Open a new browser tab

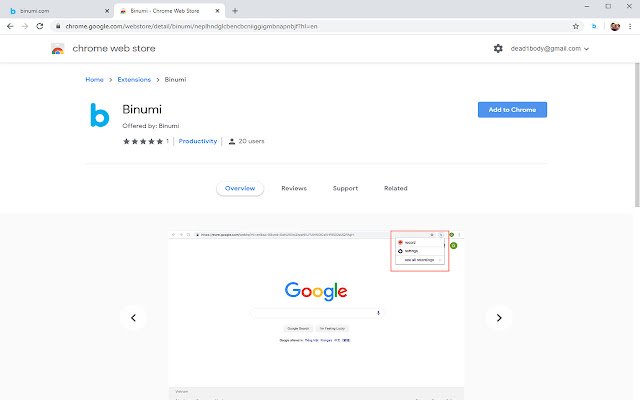(235, 11)
